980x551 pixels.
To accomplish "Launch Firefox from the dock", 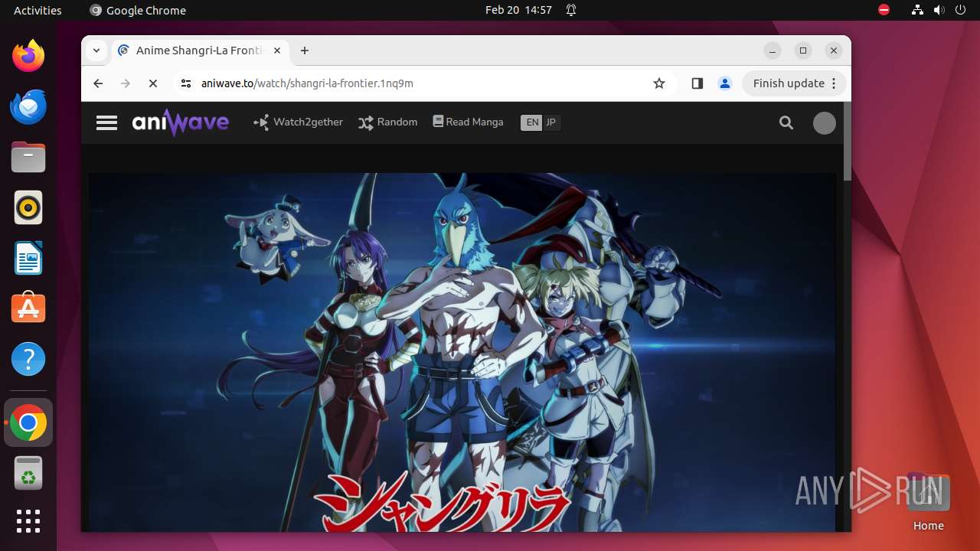I will (x=28, y=56).
